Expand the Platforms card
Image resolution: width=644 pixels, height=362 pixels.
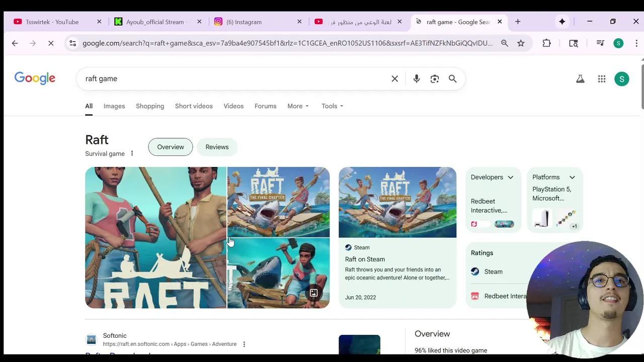(x=572, y=177)
